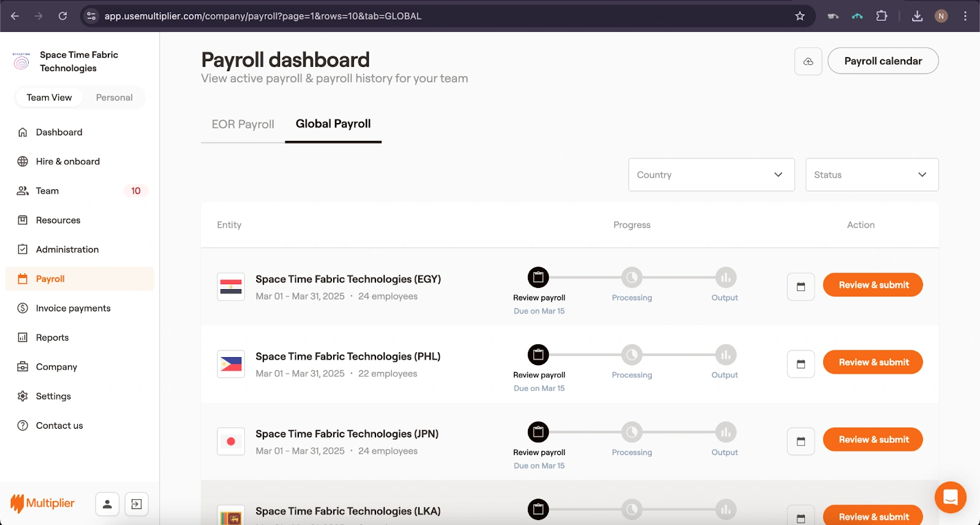
Task: Open the Payroll calendar
Action: (x=883, y=61)
